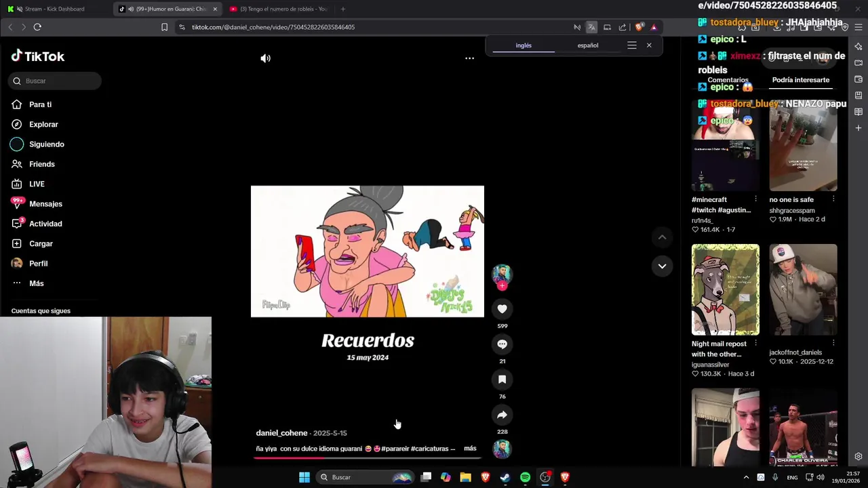The width and height of the screenshot is (868, 488).
Task: Go to the previous video with the up chevron
Action: pyautogui.click(x=662, y=237)
